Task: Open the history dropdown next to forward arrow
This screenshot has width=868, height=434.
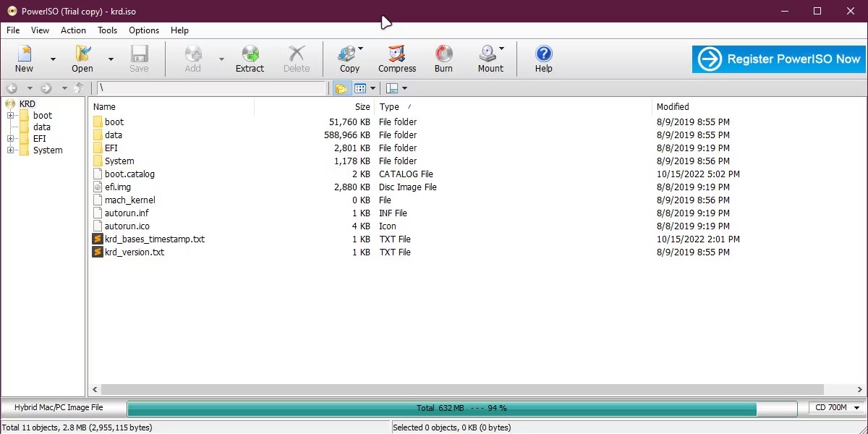Action: [x=64, y=88]
